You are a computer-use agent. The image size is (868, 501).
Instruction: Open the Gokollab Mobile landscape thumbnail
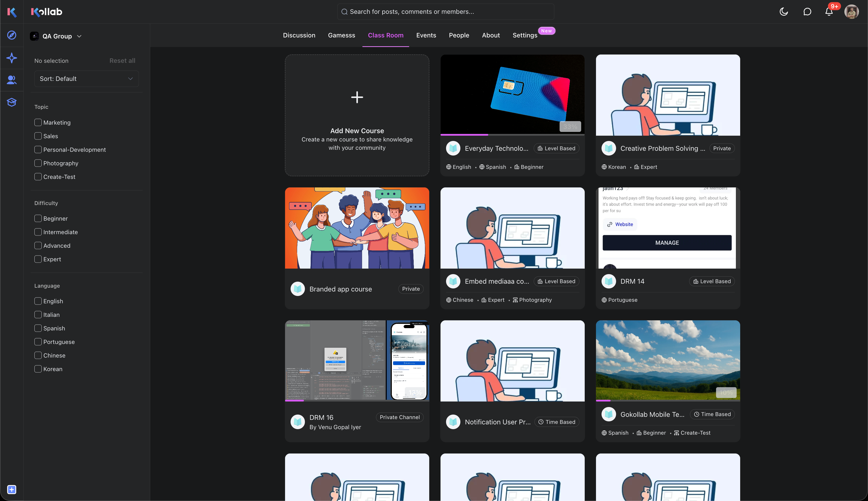668,361
